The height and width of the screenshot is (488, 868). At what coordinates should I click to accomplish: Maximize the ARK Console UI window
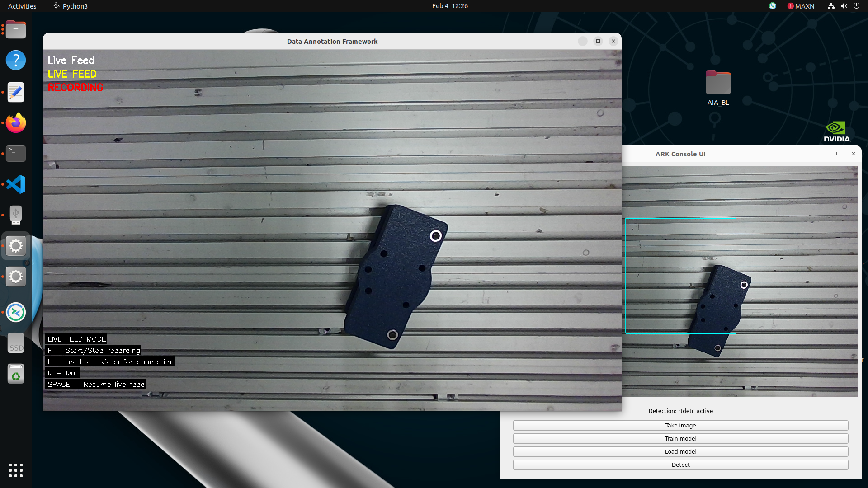tap(838, 154)
